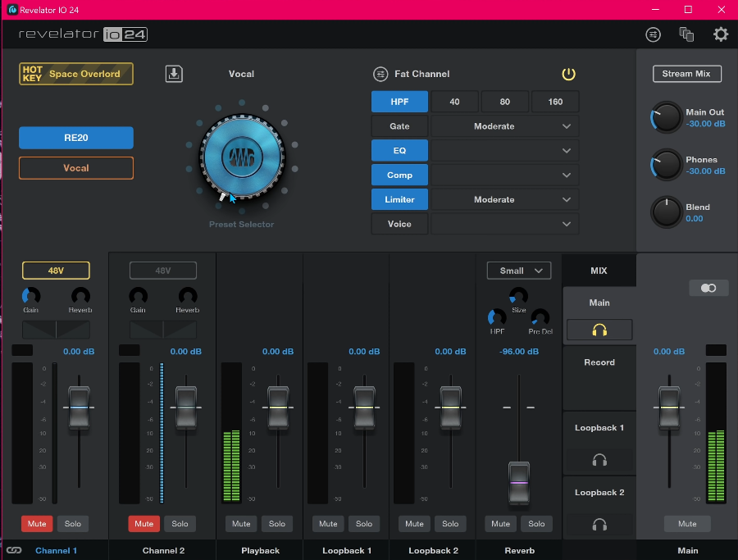Click the Blend knob
The height and width of the screenshot is (560, 738).
click(x=666, y=212)
